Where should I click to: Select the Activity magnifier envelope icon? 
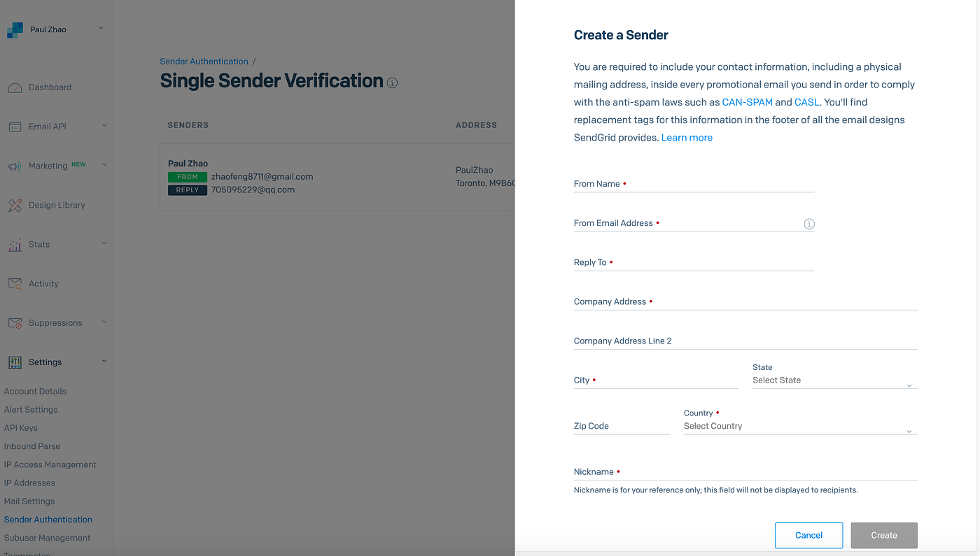(15, 283)
